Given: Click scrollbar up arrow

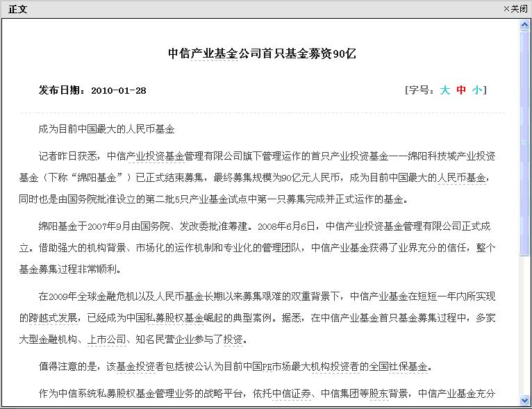Looking at the screenshot, I should coord(524,25).
